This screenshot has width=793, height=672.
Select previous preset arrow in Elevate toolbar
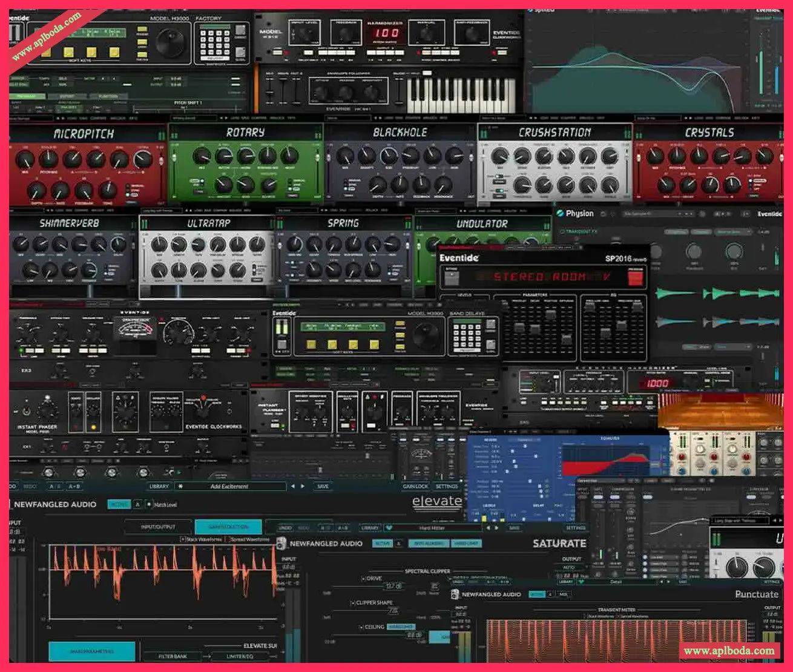click(x=294, y=486)
